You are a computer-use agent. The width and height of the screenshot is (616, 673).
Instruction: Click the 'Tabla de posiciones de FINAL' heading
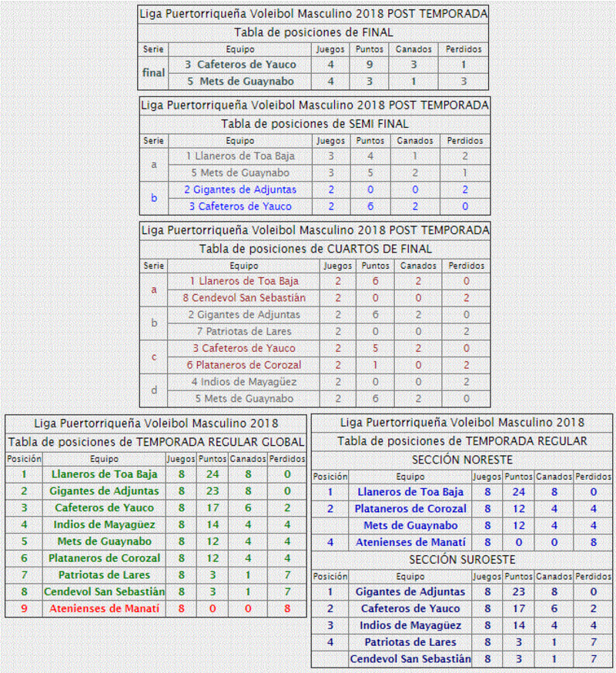coord(313,32)
